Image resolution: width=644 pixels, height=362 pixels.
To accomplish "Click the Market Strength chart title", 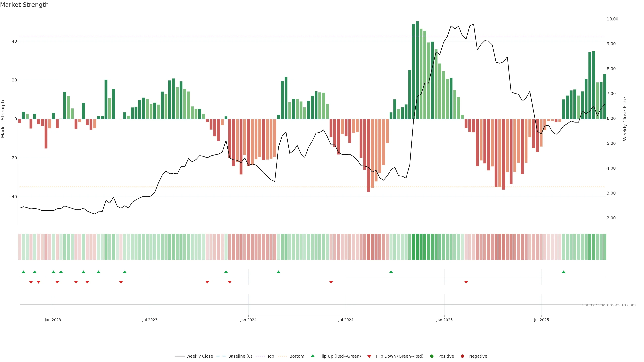I will 24,5.
